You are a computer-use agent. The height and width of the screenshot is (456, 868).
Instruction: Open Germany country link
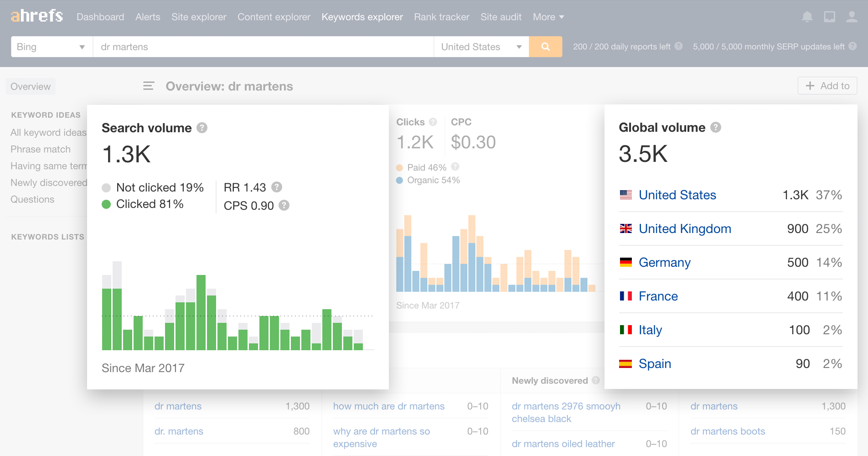click(665, 262)
